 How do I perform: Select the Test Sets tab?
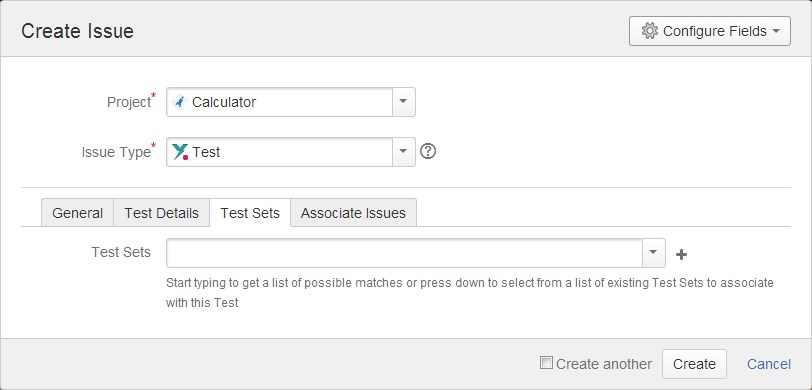click(250, 213)
